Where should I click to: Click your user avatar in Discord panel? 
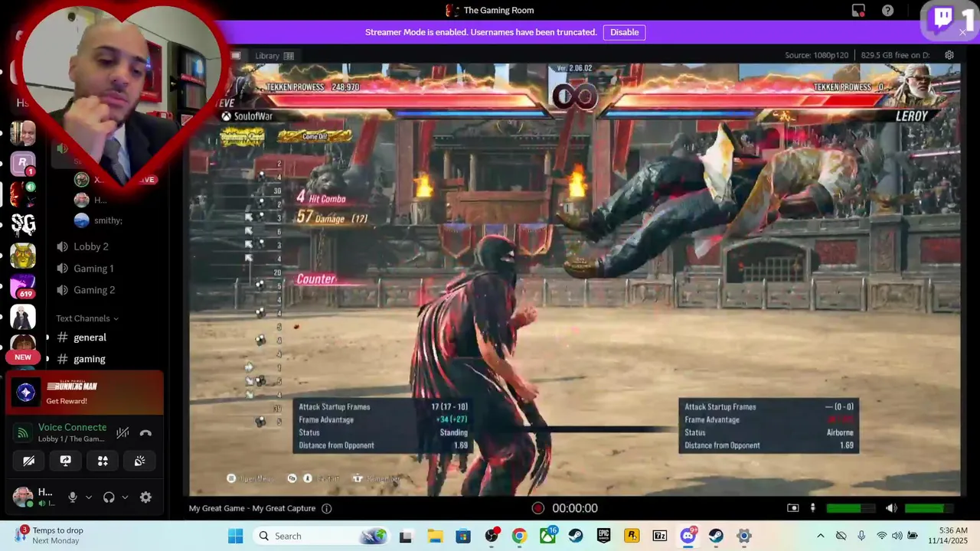tap(23, 497)
